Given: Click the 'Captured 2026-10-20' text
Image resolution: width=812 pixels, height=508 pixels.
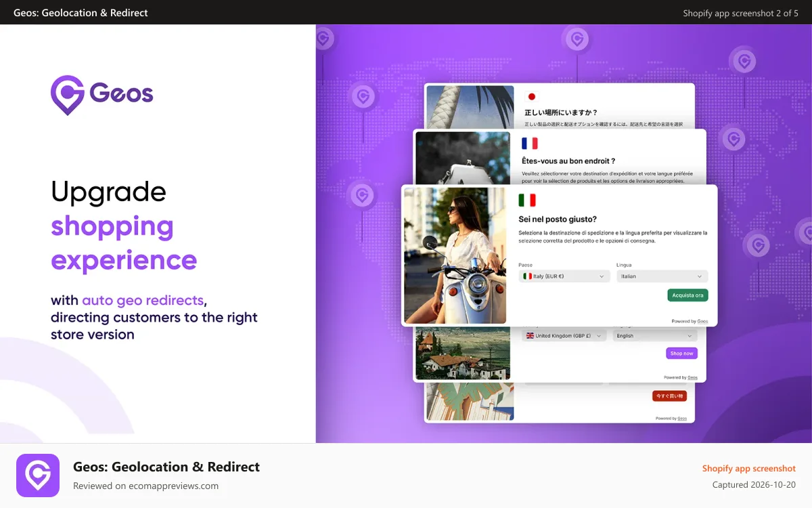Looking at the screenshot, I should 754,485.
